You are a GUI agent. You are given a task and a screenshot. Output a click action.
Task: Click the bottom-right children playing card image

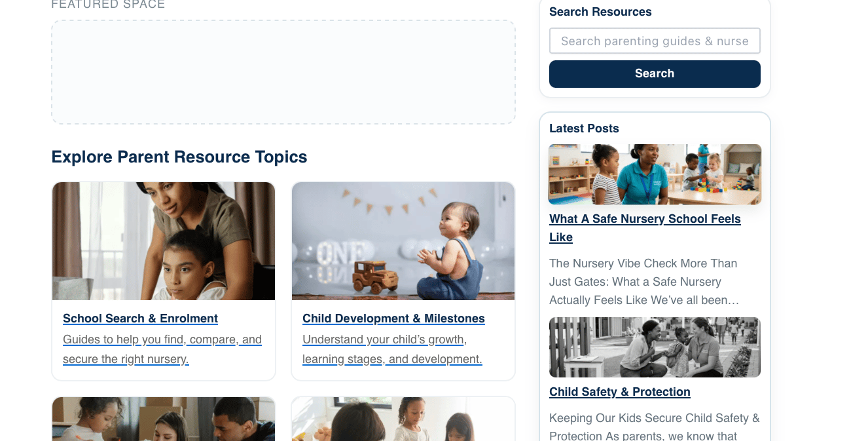click(403, 419)
